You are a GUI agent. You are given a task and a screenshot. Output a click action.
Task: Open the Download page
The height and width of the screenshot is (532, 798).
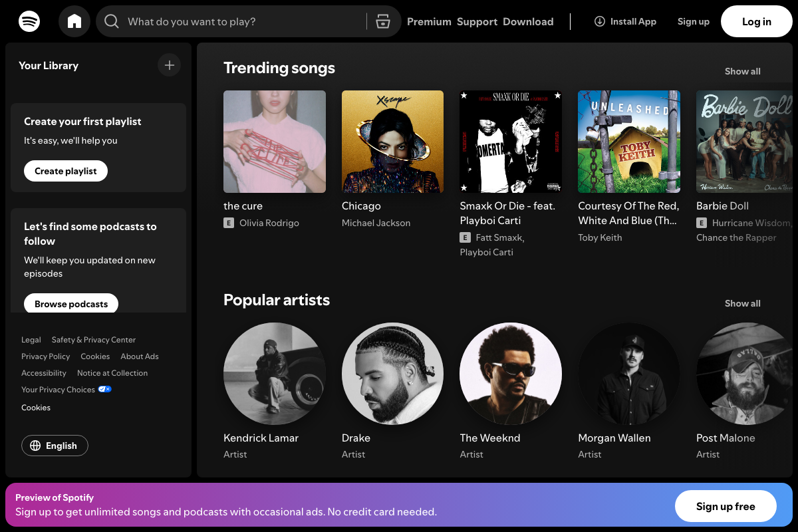pos(528,21)
